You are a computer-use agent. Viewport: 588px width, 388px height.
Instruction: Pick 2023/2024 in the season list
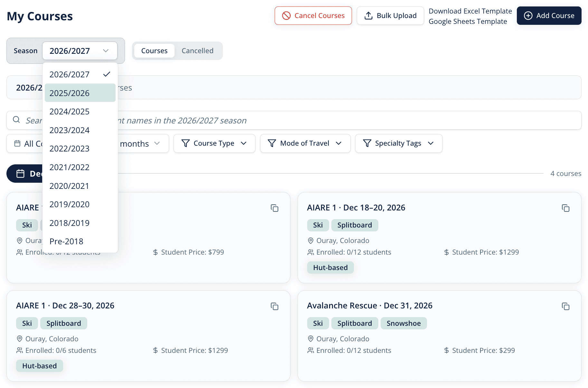[x=80, y=130]
